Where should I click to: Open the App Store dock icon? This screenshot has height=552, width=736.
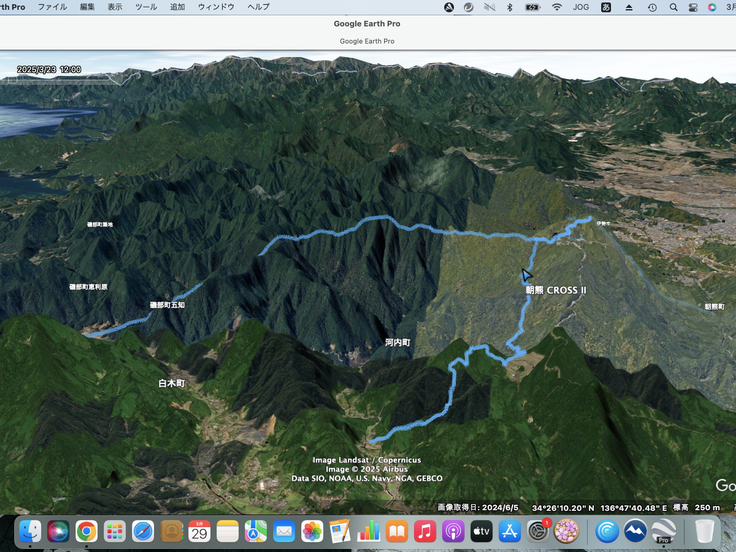510,531
